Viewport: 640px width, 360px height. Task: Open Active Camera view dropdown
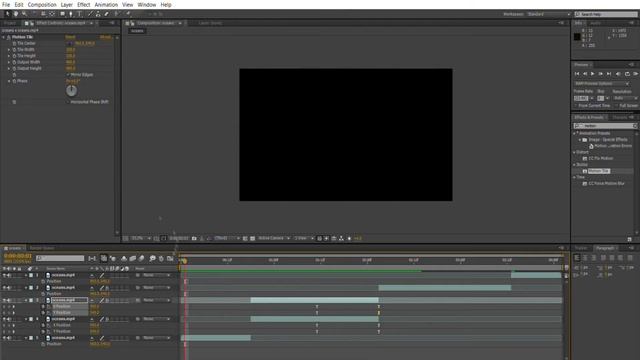pyautogui.click(x=274, y=238)
